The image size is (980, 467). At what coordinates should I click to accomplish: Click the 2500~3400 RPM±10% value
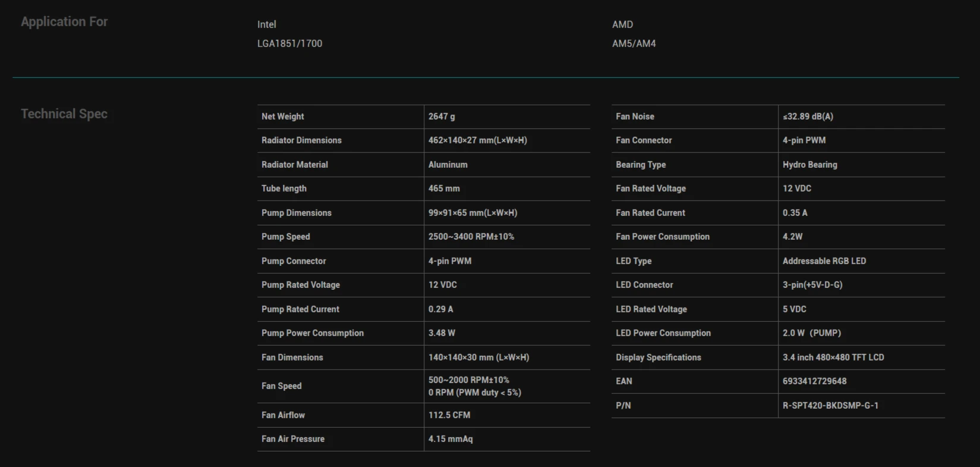click(x=471, y=237)
